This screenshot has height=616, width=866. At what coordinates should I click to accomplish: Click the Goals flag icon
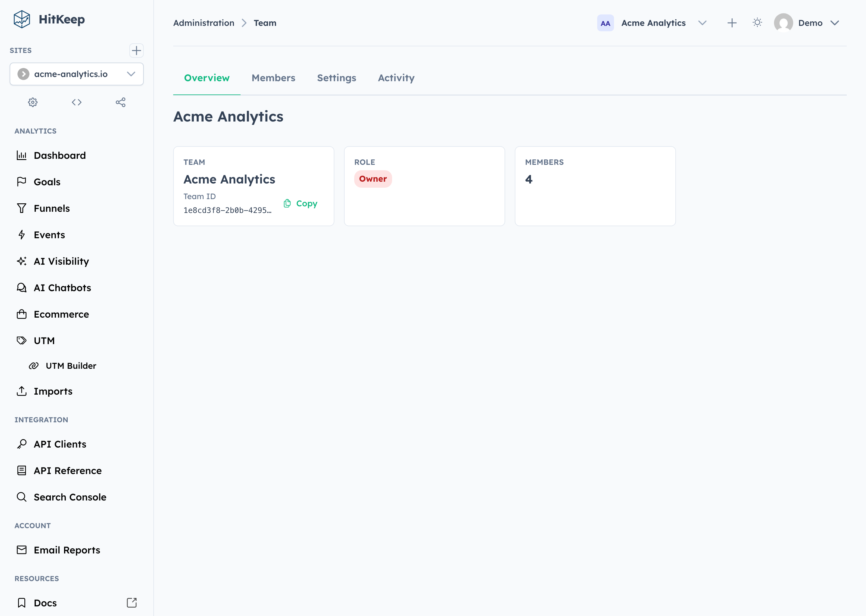tap(22, 182)
